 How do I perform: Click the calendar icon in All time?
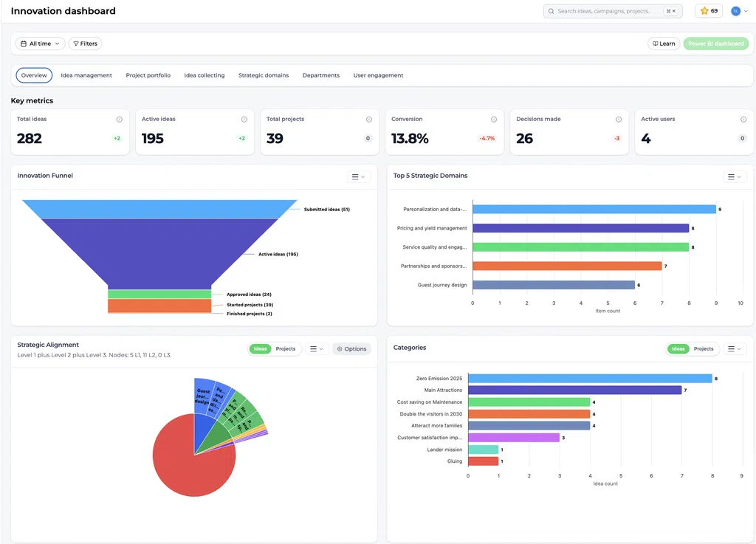[x=24, y=44]
